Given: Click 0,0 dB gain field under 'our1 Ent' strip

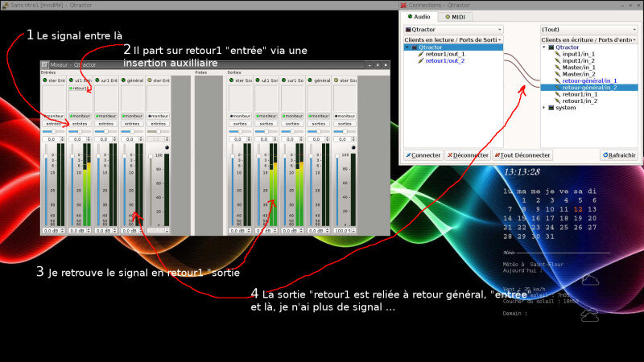Looking at the screenshot, I should point(104,231).
